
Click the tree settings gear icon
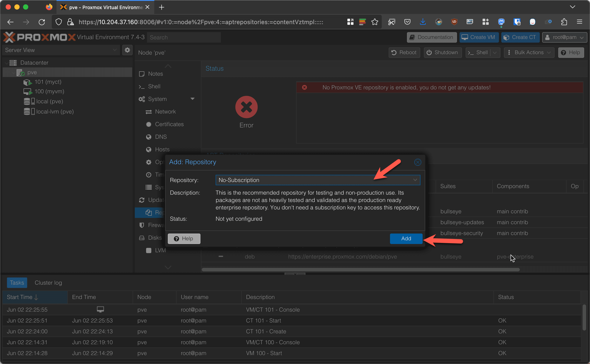tap(127, 50)
